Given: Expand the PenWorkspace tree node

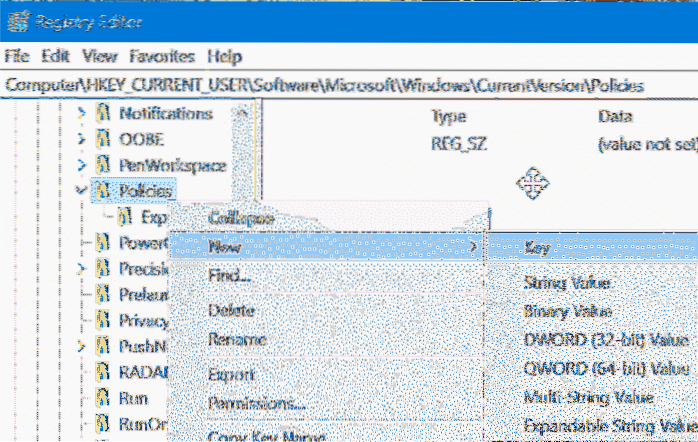Looking at the screenshot, I should tap(81, 165).
